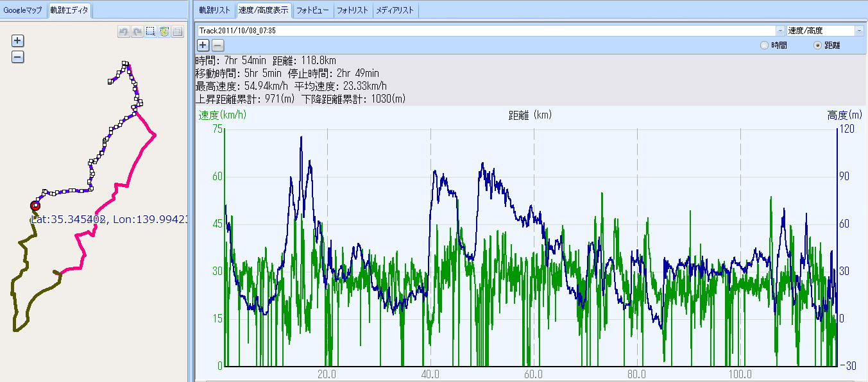Viewport: 868px width, 382px height.
Task: Activate rectangular selection tool on map
Action: pyautogui.click(x=151, y=31)
